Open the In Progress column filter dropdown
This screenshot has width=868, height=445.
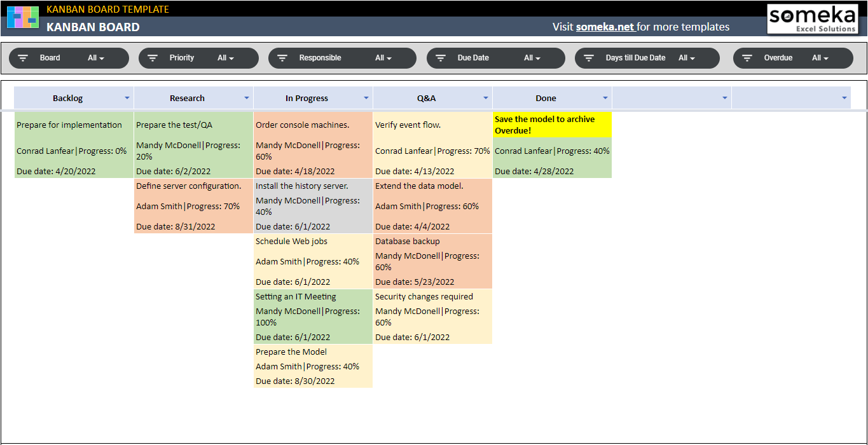click(366, 98)
